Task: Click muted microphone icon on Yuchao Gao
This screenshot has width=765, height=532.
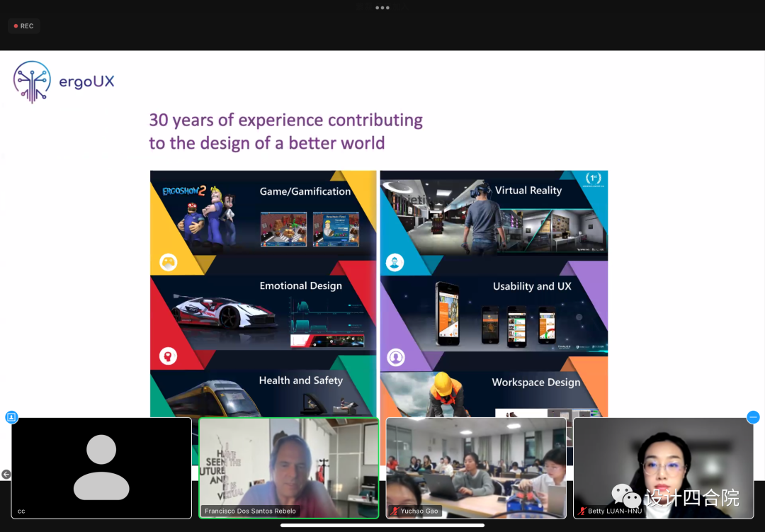Action: tap(394, 511)
